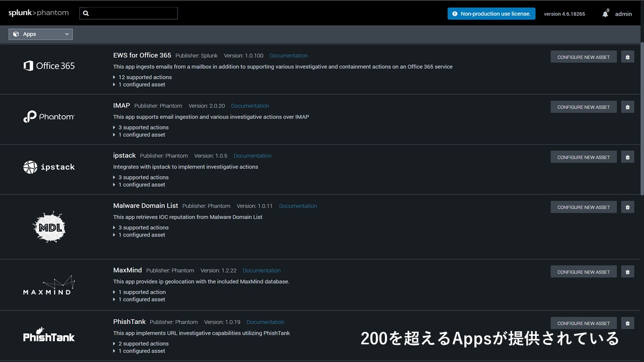644x362 pixels.
Task: Click the IMAP app title
Action: tap(122, 106)
